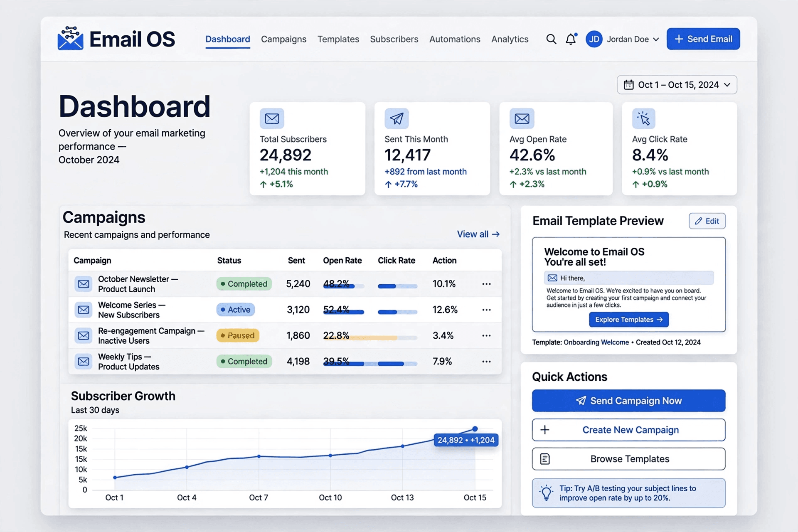Click Sent This Month paper plane icon
798x532 pixels.
tap(397, 119)
